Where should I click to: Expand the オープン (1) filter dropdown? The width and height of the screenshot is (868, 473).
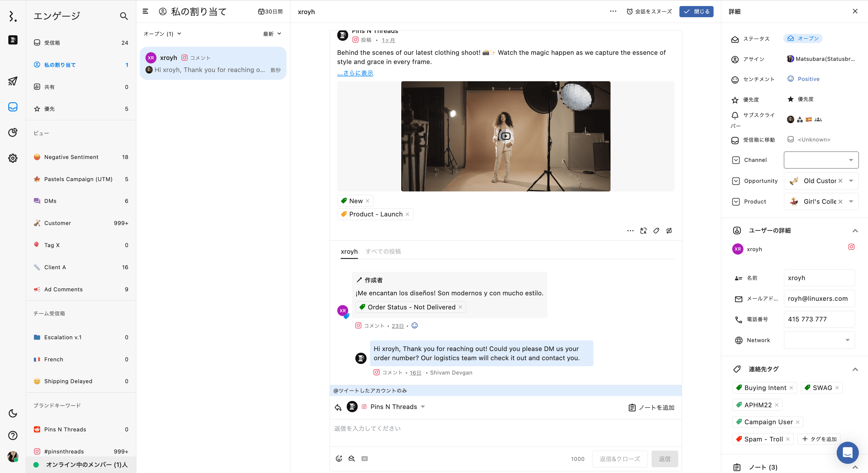162,34
